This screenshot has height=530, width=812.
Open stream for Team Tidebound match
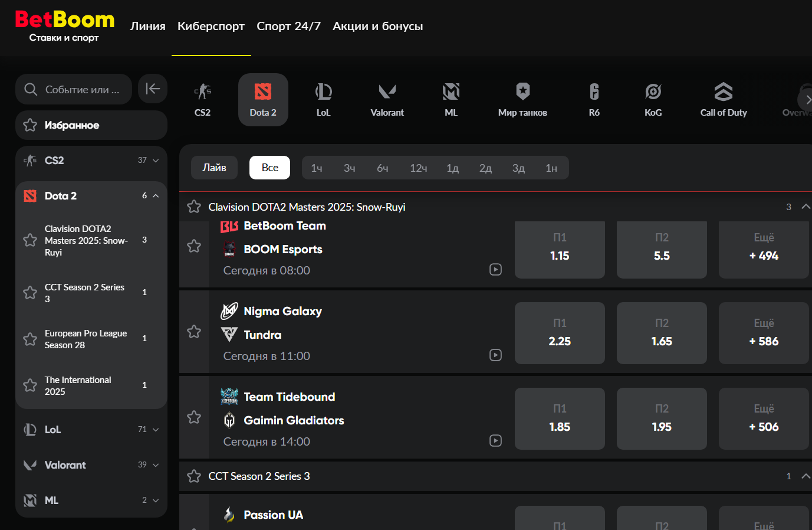click(496, 441)
